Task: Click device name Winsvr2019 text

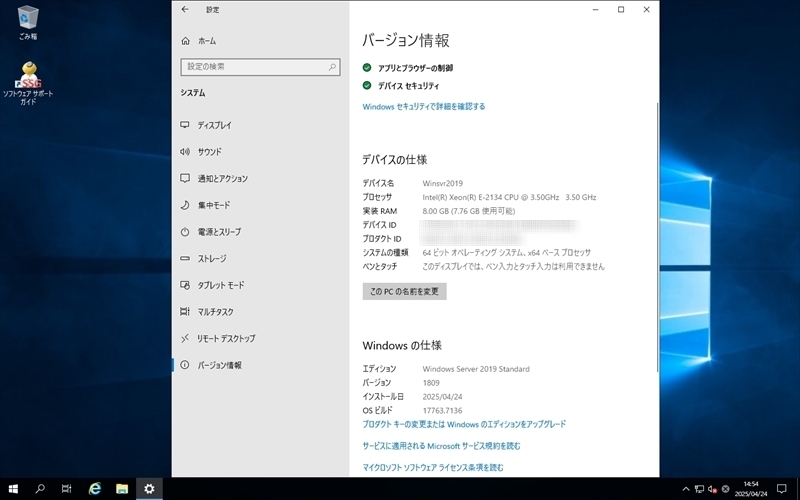Action: [442, 183]
